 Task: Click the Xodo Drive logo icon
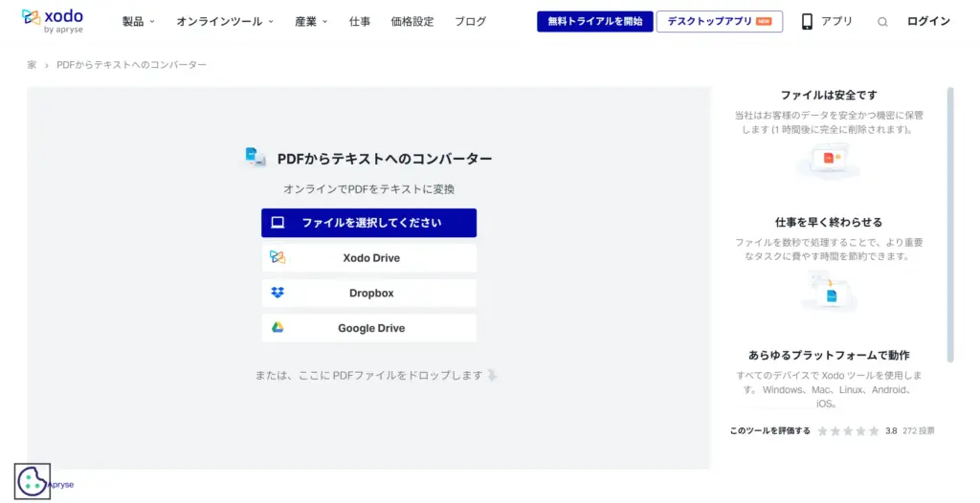(x=278, y=257)
